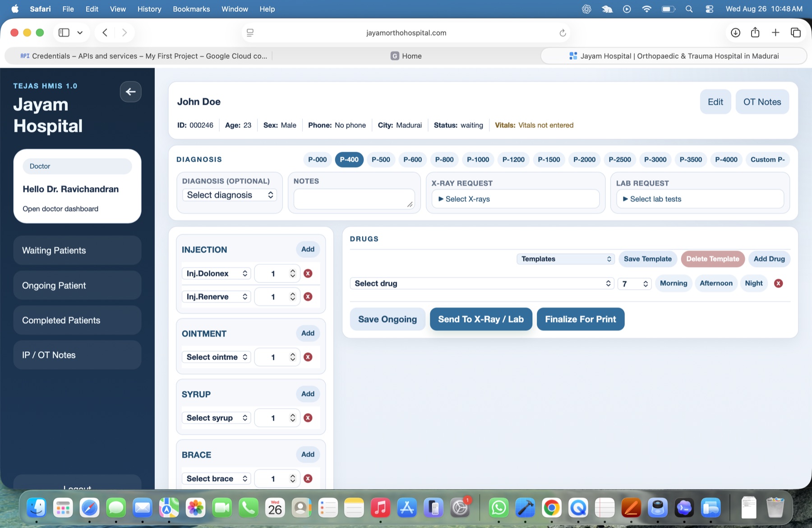Click the back arrow in the sidebar
Screen dimensions: 812x528
pyautogui.click(x=130, y=92)
